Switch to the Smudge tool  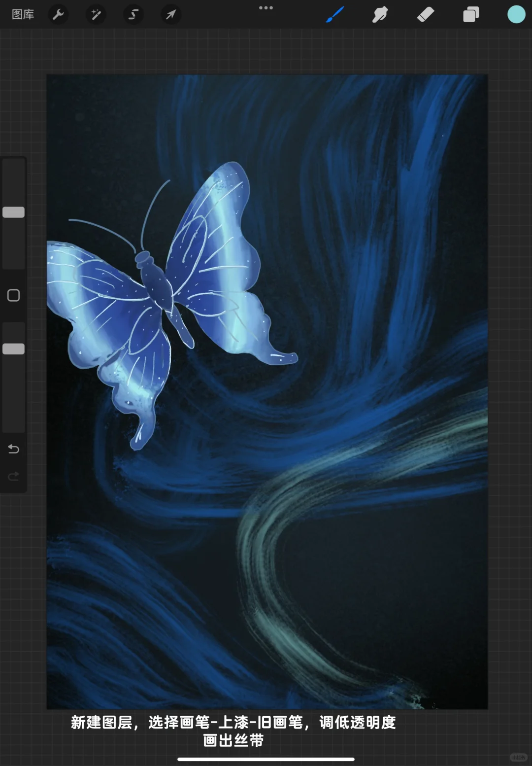380,14
